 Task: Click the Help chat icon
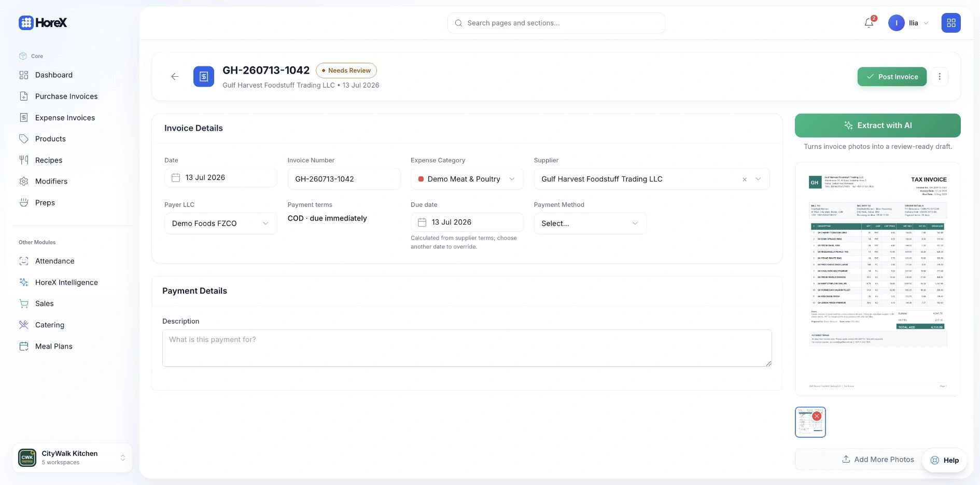click(x=935, y=460)
